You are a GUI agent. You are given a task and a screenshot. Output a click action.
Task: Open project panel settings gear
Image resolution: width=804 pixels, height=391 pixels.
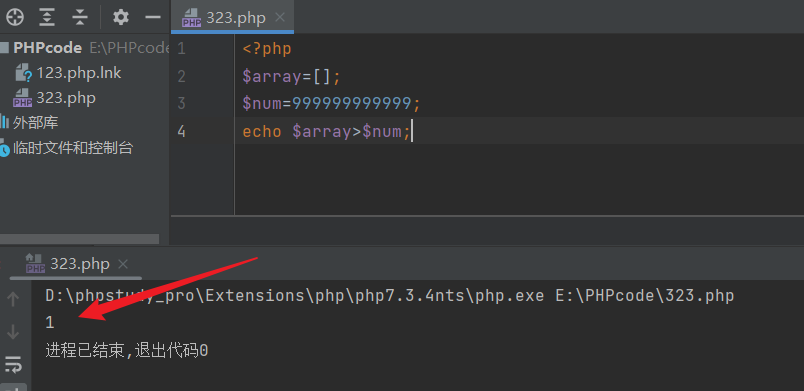[x=120, y=17]
